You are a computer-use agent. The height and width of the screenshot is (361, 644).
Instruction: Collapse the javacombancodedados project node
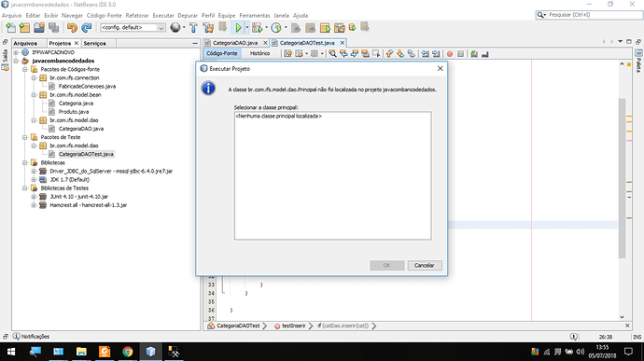click(16, 61)
